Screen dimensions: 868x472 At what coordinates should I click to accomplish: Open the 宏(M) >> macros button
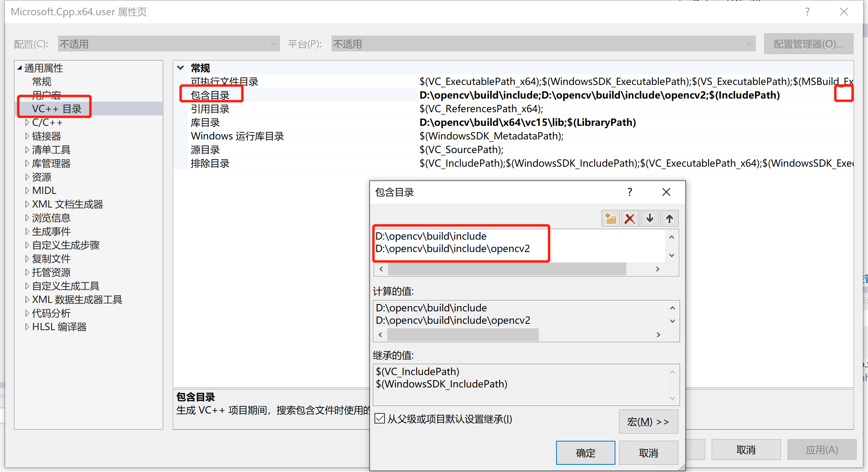[648, 422]
